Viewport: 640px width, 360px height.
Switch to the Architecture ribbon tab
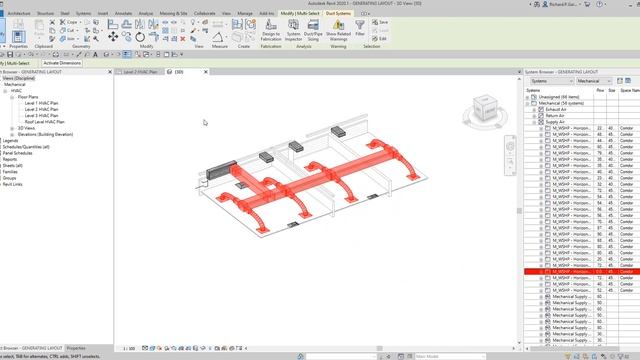[19, 13]
